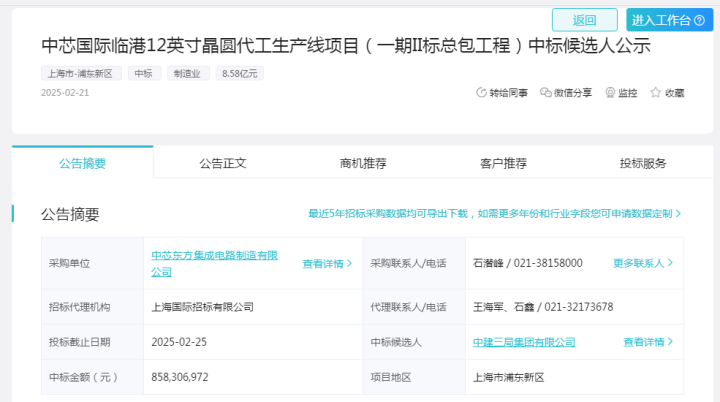Select bid deadline value 2025-02-25
This screenshot has width=720, height=402.
(x=179, y=342)
